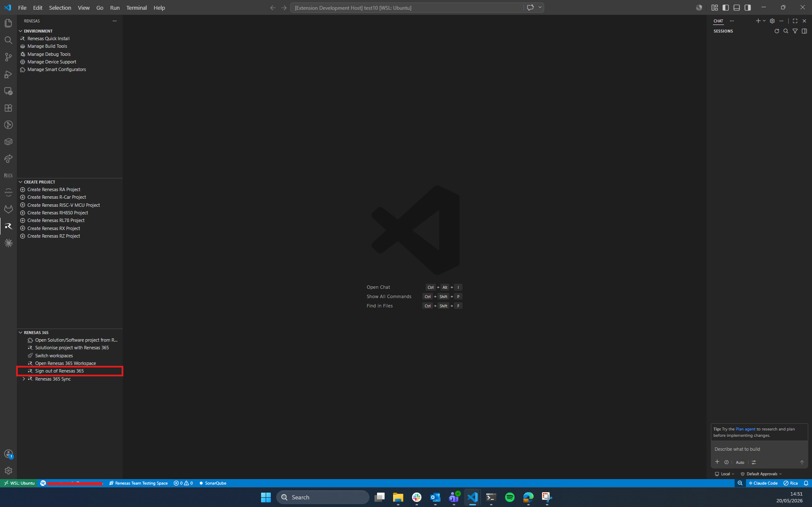The image size is (812, 507).
Task: Add context with plus in chat input
Action: point(717,462)
